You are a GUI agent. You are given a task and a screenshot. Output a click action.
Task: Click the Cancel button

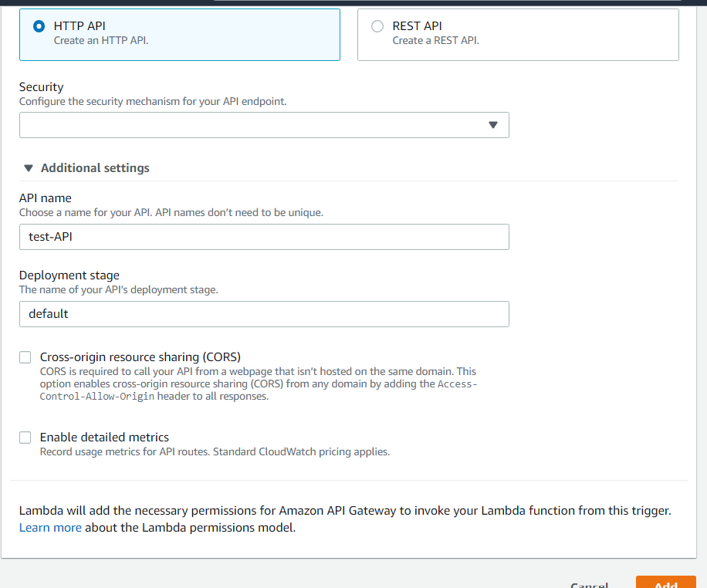point(590,584)
